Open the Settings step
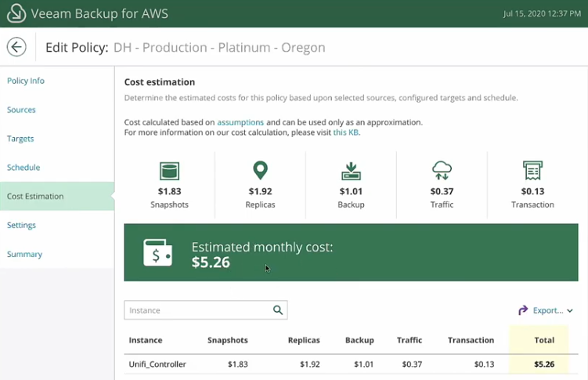Image resolution: width=588 pixels, height=380 pixels. click(x=21, y=225)
